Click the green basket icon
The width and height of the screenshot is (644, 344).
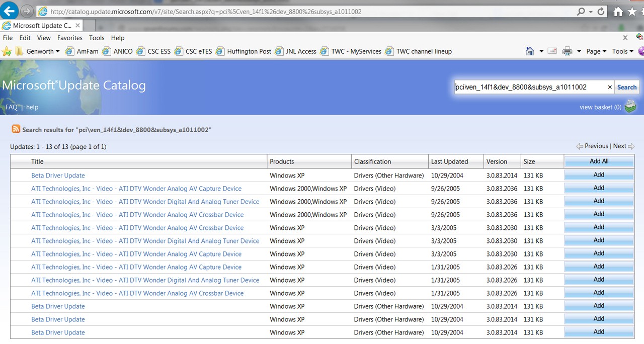click(x=630, y=106)
